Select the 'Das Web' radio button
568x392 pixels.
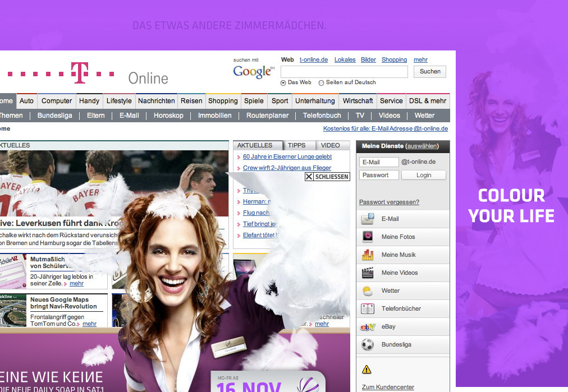283,83
